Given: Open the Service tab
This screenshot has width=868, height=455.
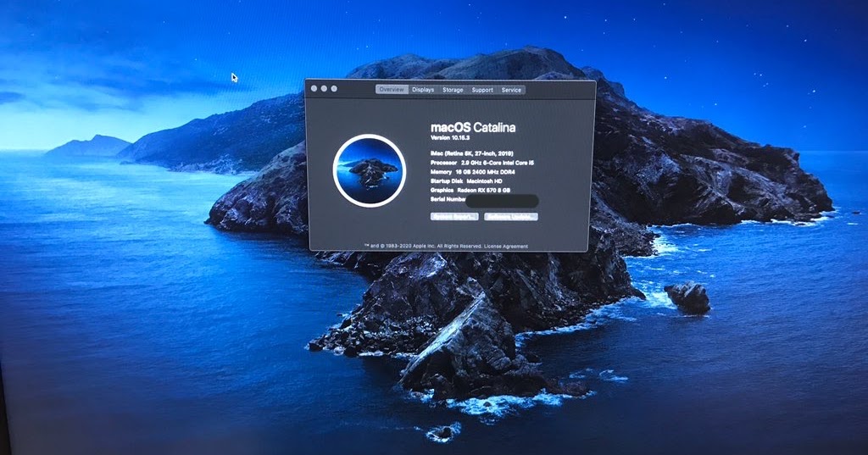Looking at the screenshot, I should 511,90.
